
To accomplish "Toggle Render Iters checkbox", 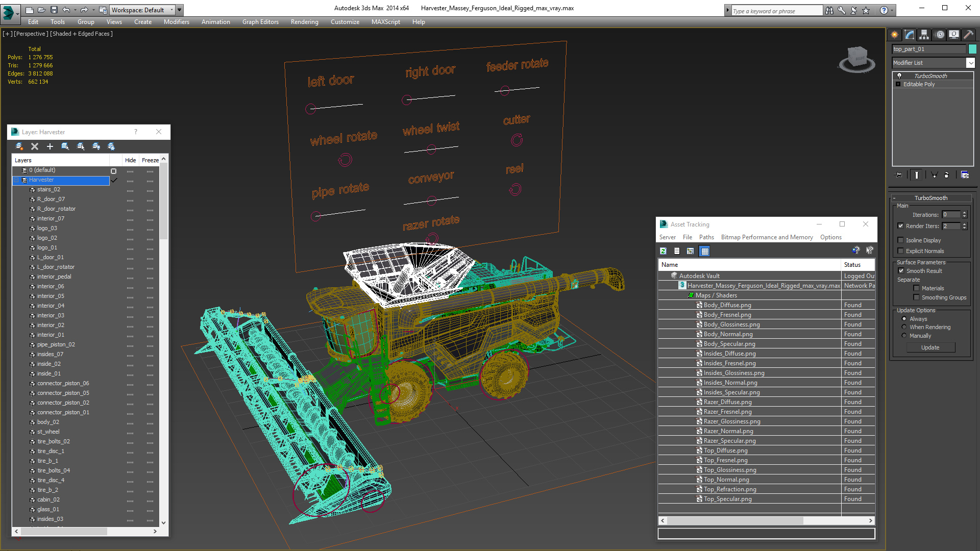I will coord(901,226).
